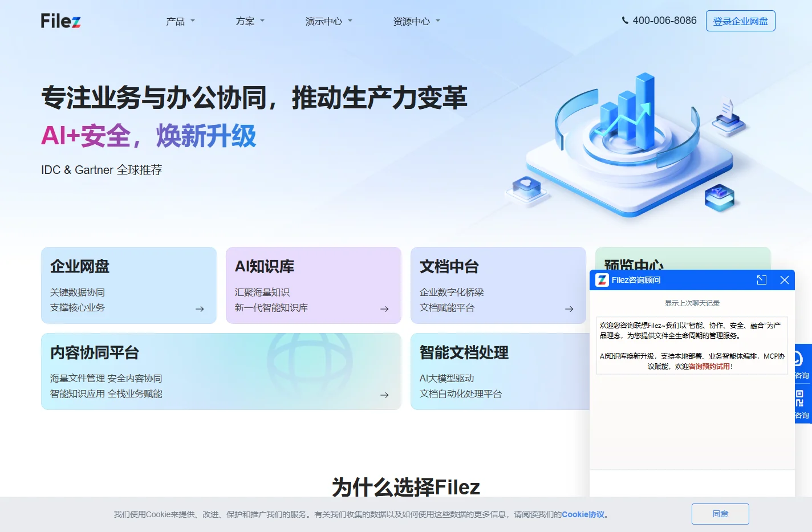Screen dimensions: 812x532
Task: Click the 3D bar chart hero illustration
Action: (627, 144)
